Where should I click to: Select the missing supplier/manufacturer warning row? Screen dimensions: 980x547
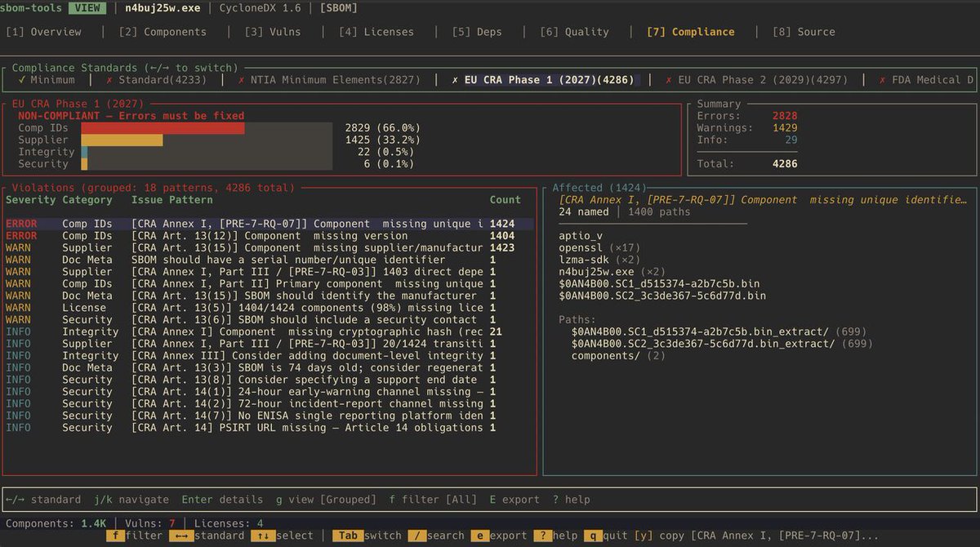tap(269, 248)
